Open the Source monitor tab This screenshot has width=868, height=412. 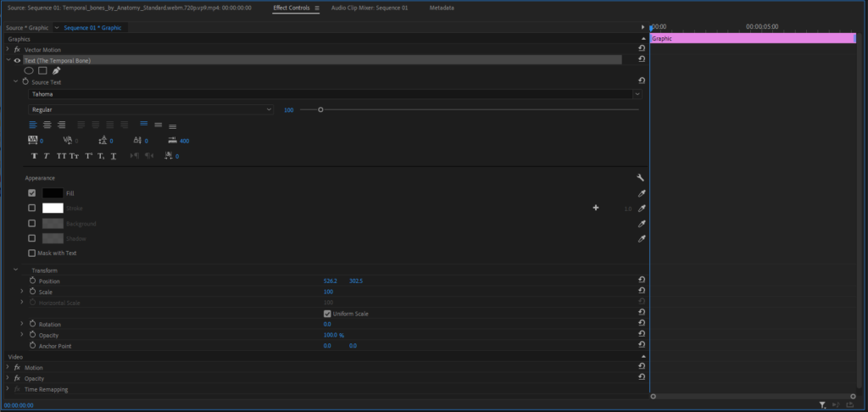coord(129,8)
